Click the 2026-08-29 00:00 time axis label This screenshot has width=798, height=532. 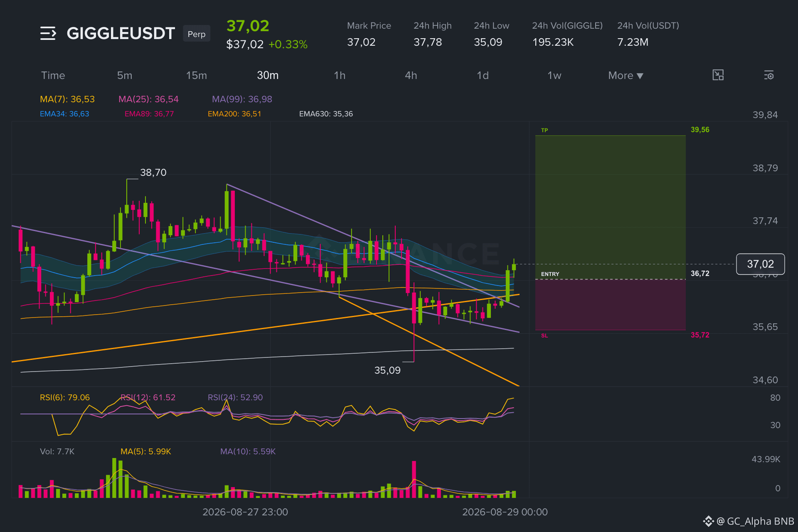(x=505, y=512)
